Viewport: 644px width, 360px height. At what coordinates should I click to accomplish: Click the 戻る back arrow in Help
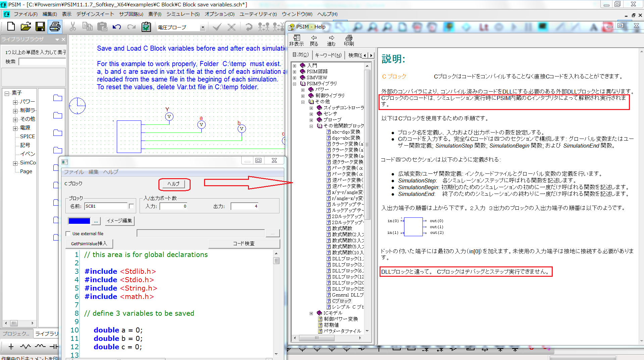tap(314, 40)
